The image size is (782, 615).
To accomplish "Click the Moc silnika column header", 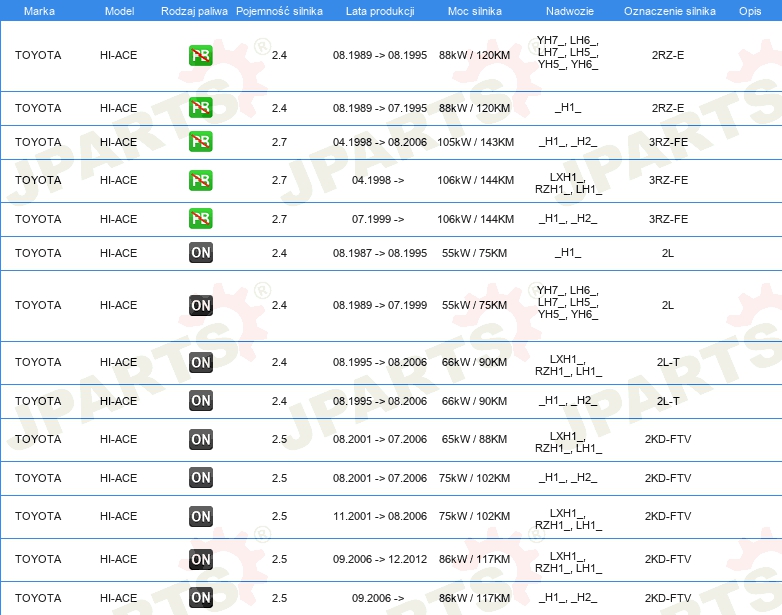I will pyautogui.click(x=474, y=11).
